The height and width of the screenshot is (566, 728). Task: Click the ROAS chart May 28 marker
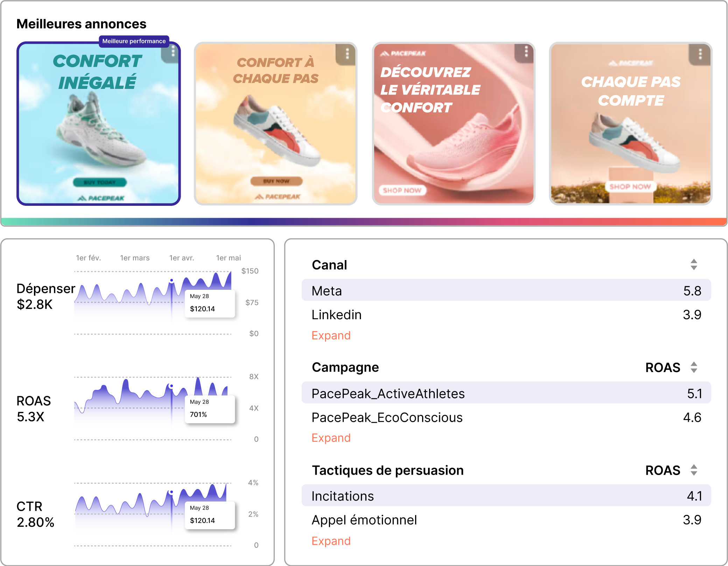tap(171, 386)
